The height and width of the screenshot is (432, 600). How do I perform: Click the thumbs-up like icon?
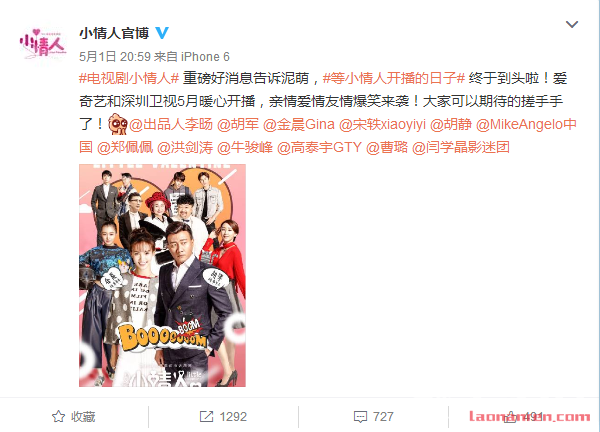(510, 416)
